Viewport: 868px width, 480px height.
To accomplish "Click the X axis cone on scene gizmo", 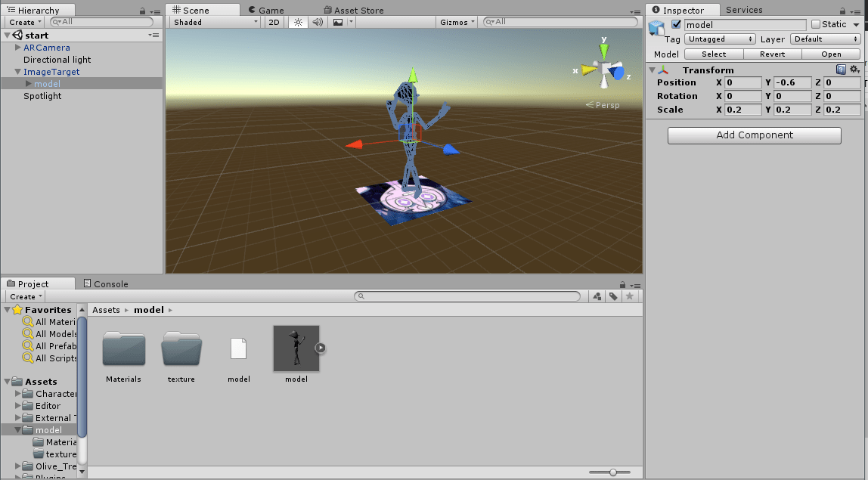I will pyautogui.click(x=588, y=70).
